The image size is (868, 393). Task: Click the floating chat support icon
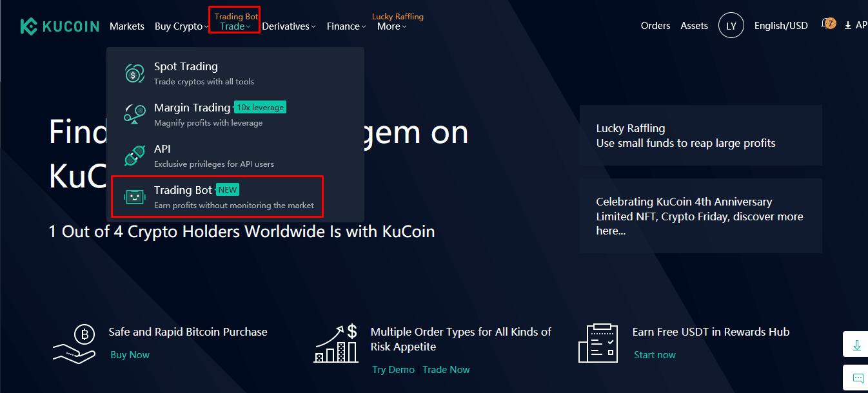[x=858, y=378]
